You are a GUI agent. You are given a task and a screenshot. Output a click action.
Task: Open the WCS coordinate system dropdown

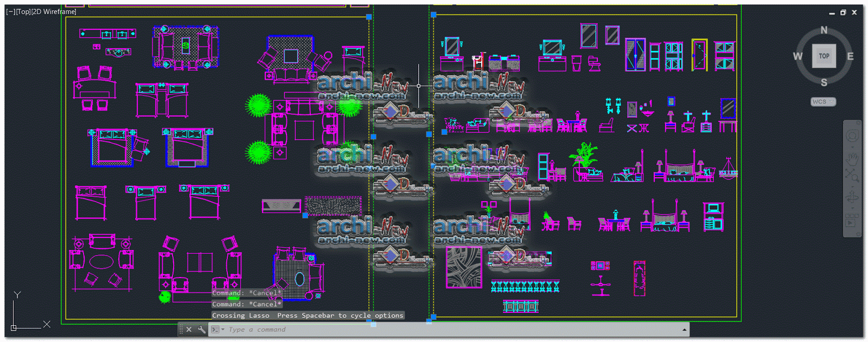(823, 101)
